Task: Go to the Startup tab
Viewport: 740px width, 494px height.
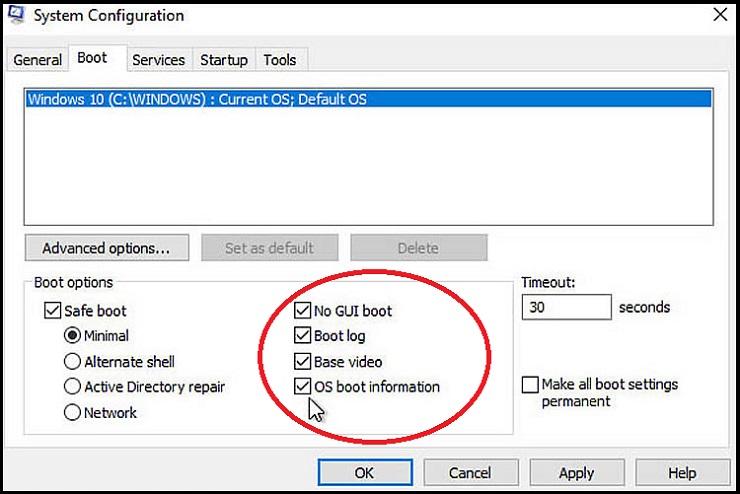Action: (x=224, y=60)
